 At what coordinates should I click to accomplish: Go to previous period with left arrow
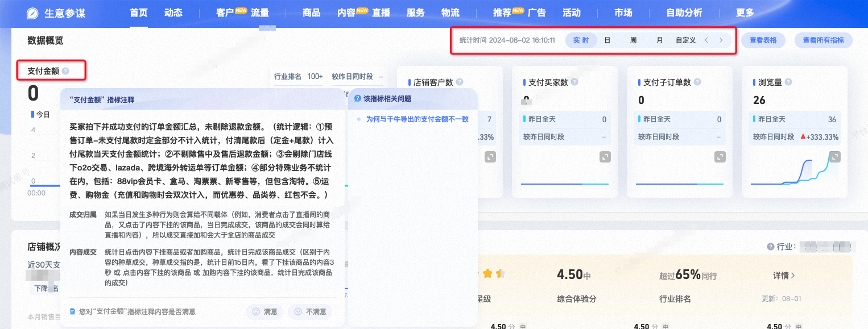[706, 40]
